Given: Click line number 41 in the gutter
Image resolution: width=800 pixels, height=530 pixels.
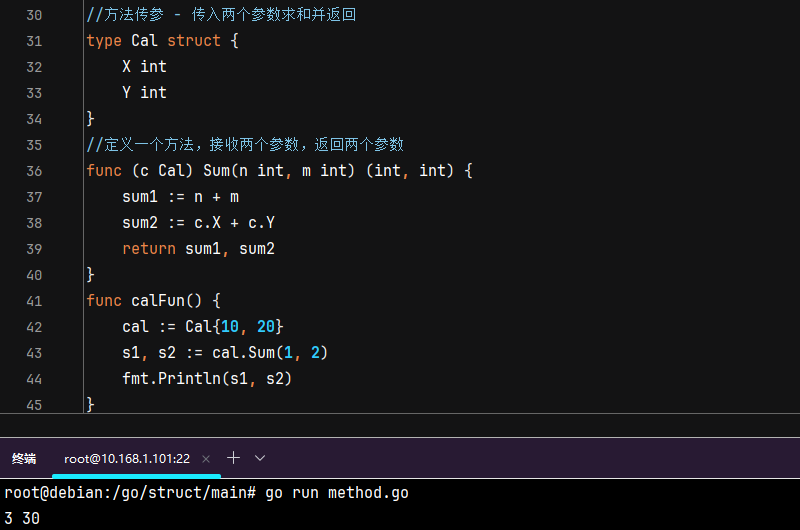Looking at the screenshot, I should (x=33, y=301).
